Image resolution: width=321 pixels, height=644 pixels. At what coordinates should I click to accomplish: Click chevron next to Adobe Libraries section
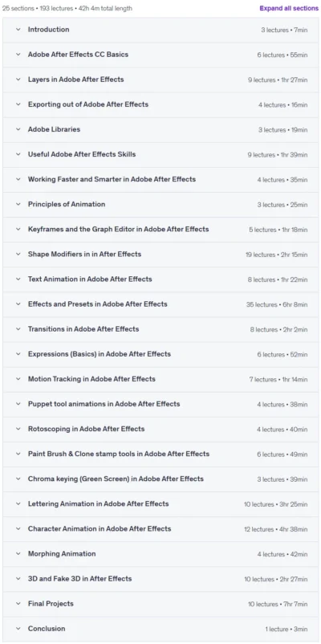coord(18,129)
